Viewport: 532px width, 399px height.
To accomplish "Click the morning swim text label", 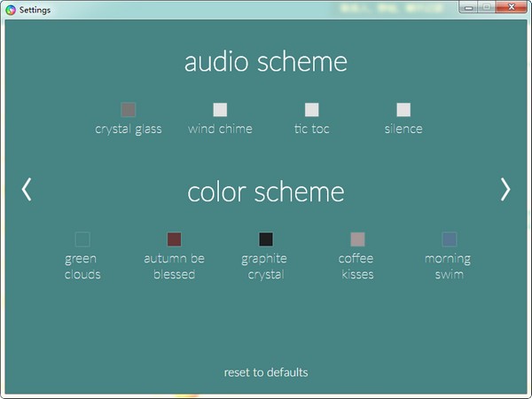I will (448, 267).
